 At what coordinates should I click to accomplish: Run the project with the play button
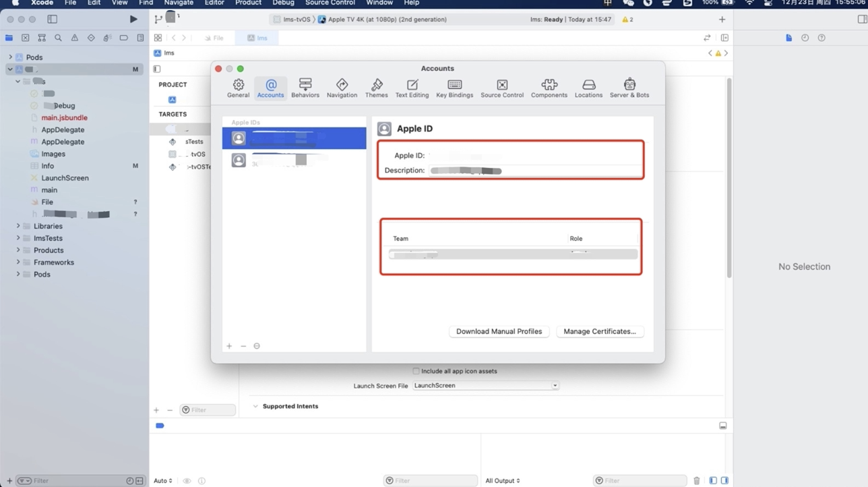tap(133, 20)
